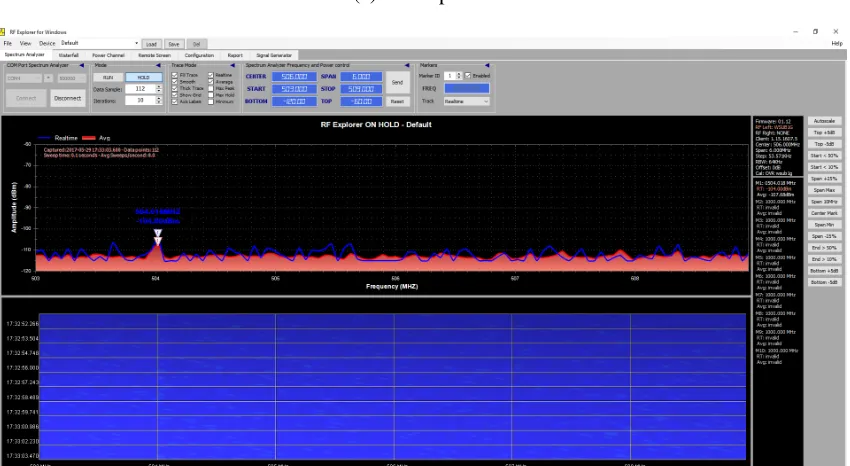Disable the Thick Trace checkbox
Viewport: 850px width, 466px height.
tap(175, 88)
